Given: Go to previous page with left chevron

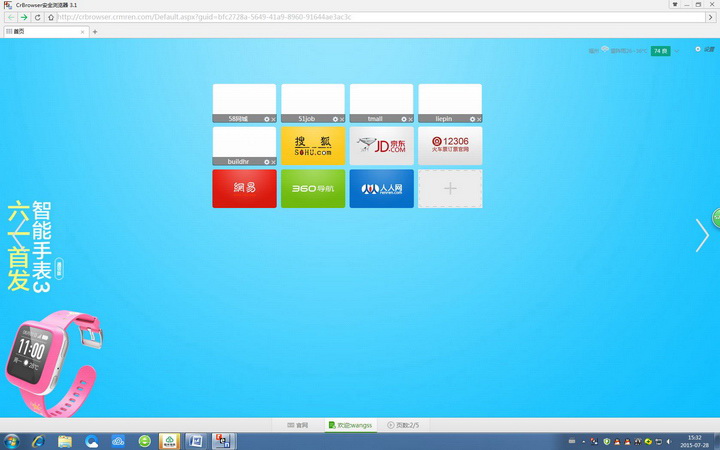Looking at the screenshot, I should (17, 235).
